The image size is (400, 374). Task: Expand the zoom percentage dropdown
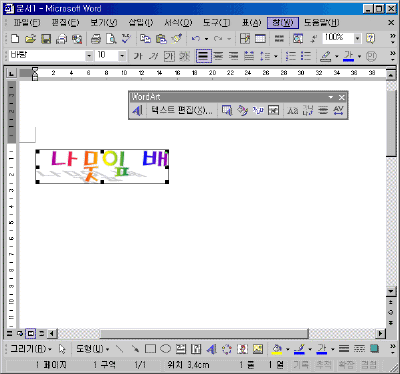tap(357, 38)
